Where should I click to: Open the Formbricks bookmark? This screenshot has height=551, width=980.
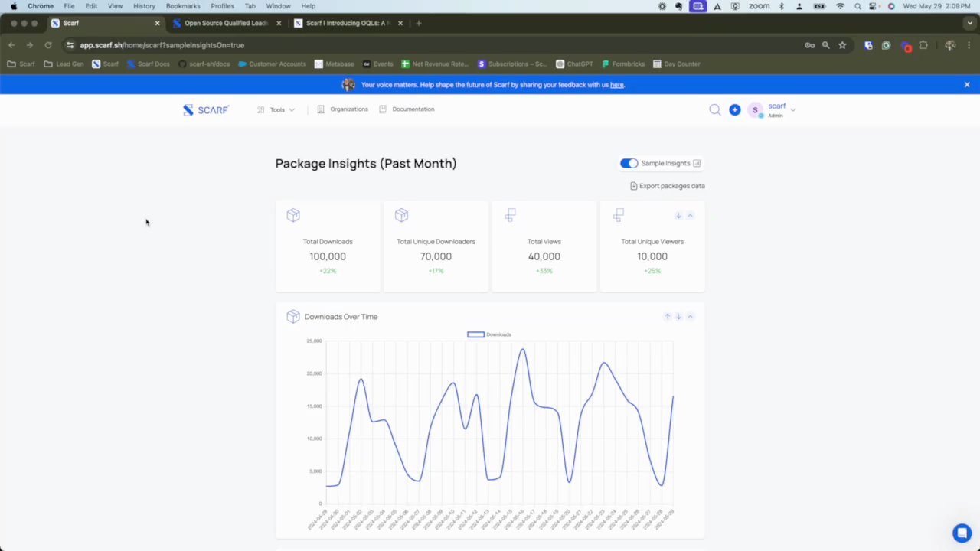624,64
